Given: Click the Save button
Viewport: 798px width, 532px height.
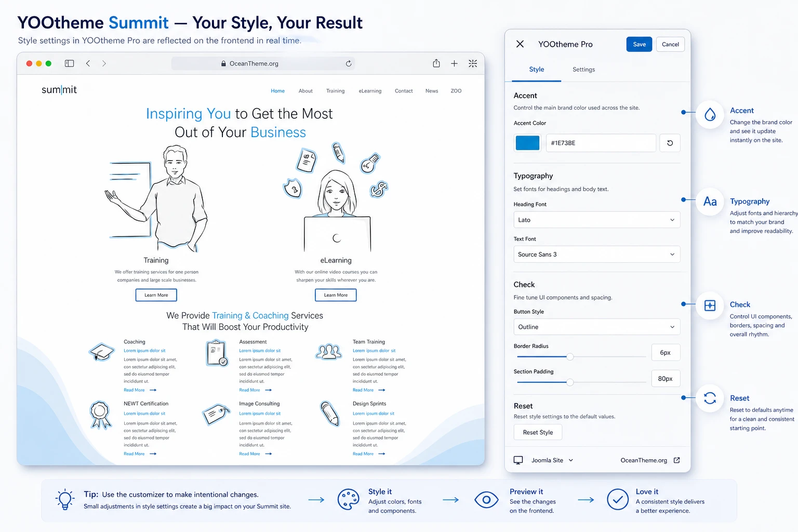Looking at the screenshot, I should tap(640, 44).
